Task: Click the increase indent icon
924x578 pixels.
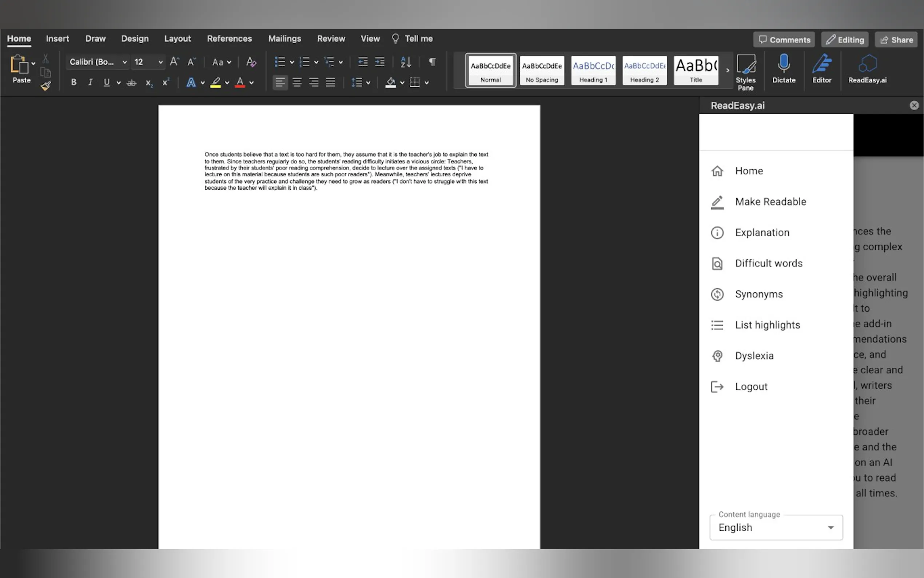Action: tap(380, 62)
